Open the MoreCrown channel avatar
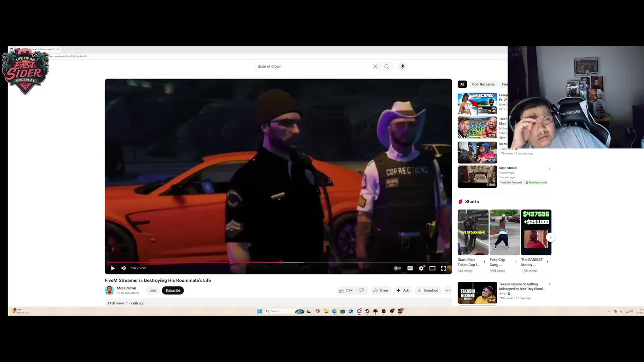Viewport: 644px width, 362px height. [x=109, y=290]
